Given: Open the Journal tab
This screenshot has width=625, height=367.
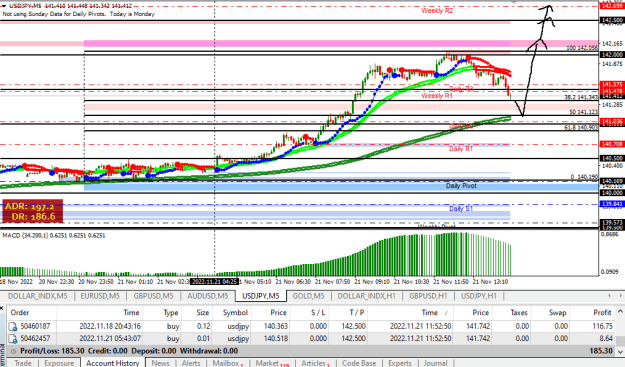Looking at the screenshot, I should tap(435, 363).
